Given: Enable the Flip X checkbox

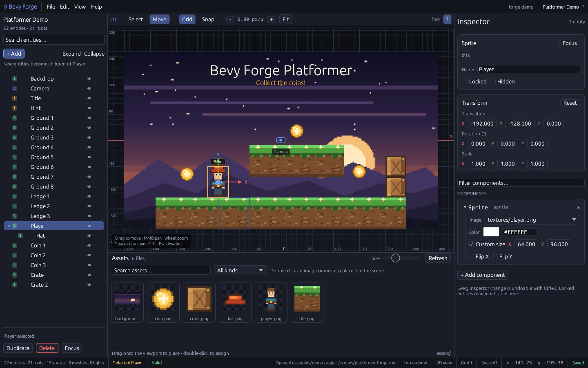Looking at the screenshot, I should coord(471,256).
